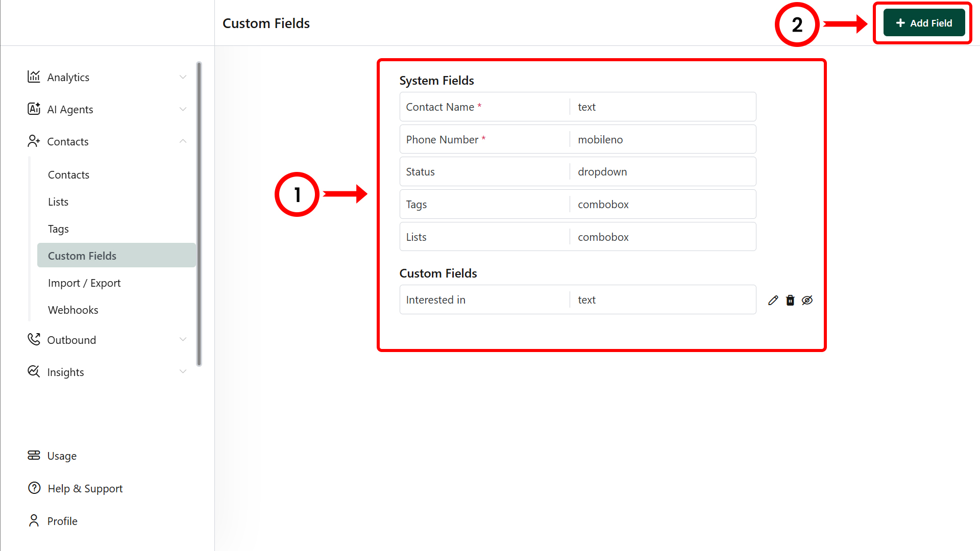
Task: Click the Custom Fields page title
Action: (x=266, y=23)
